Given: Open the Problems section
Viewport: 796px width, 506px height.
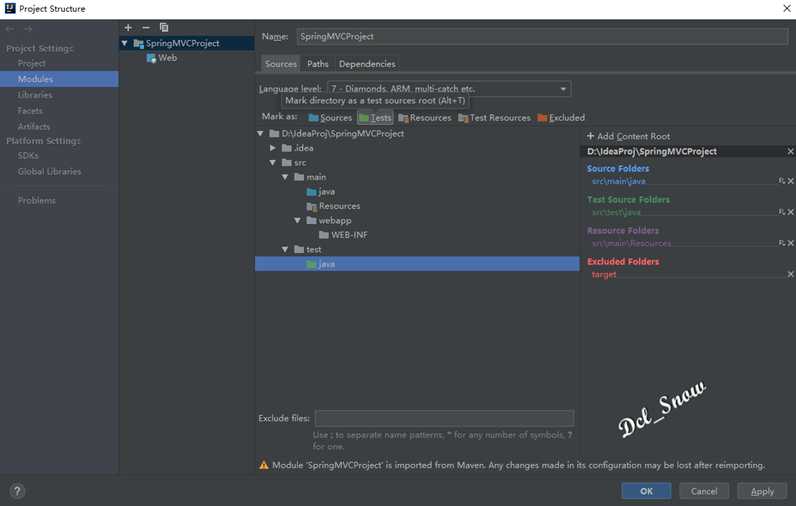Looking at the screenshot, I should pos(37,200).
